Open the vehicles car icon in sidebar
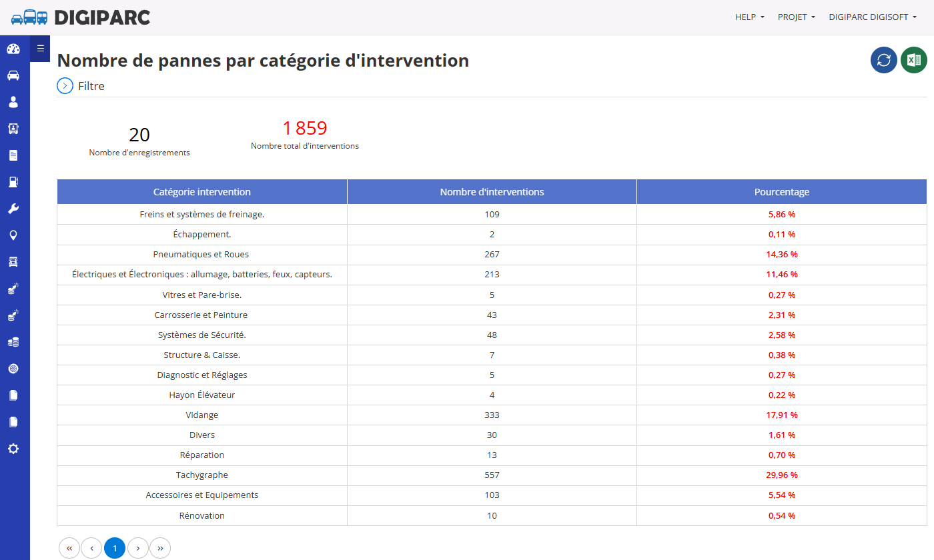The width and height of the screenshot is (934, 560). [x=13, y=75]
